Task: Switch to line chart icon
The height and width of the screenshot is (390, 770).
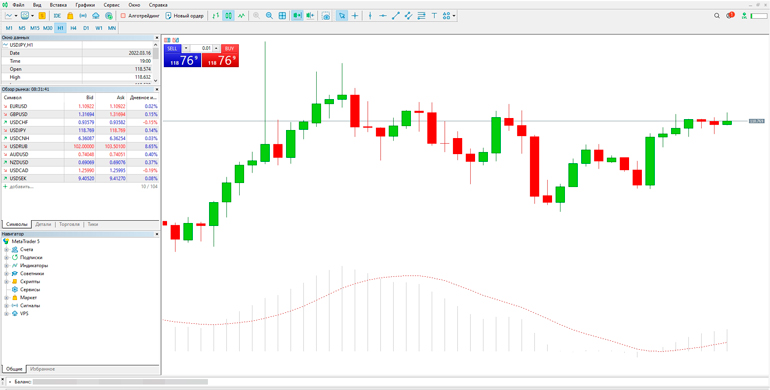Action: click(241, 16)
